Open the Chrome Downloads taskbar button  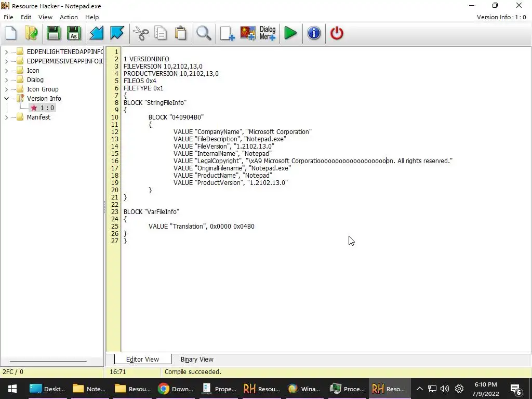click(x=176, y=389)
